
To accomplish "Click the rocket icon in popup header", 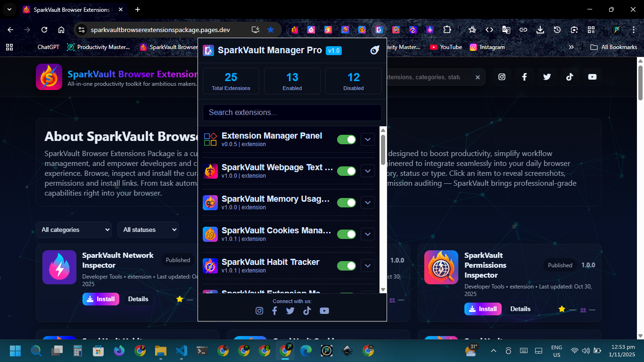I will (375, 50).
